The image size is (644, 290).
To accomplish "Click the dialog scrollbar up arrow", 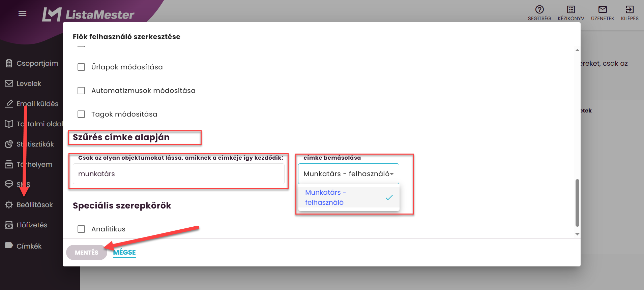I will [577, 50].
